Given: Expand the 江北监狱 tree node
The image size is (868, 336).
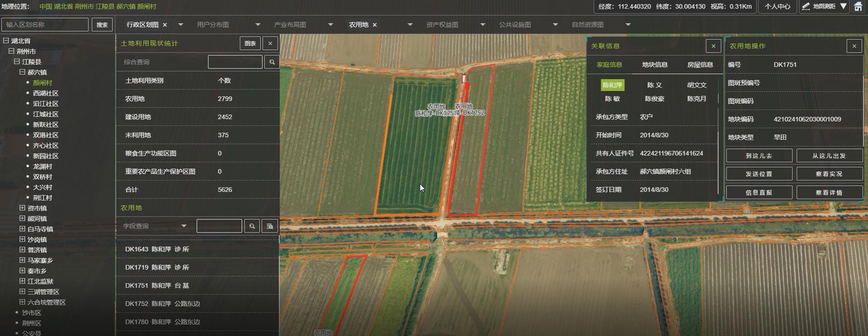Looking at the screenshot, I should (22, 281).
